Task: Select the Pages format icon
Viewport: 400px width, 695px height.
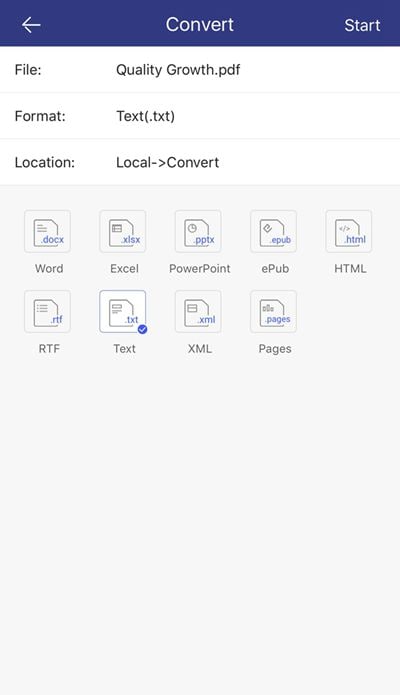Action: pyautogui.click(x=274, y=312)
